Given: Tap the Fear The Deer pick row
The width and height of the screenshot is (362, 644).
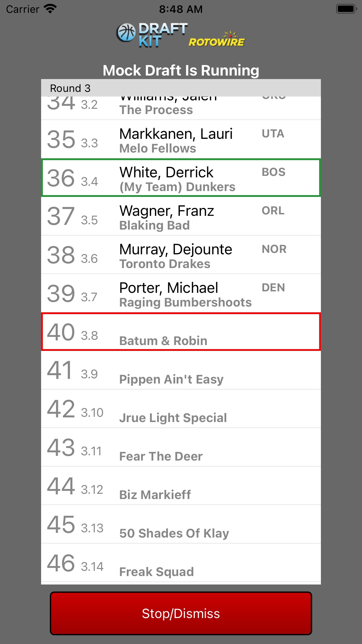Looking at the screenshot, I should [x=181, y=447].
